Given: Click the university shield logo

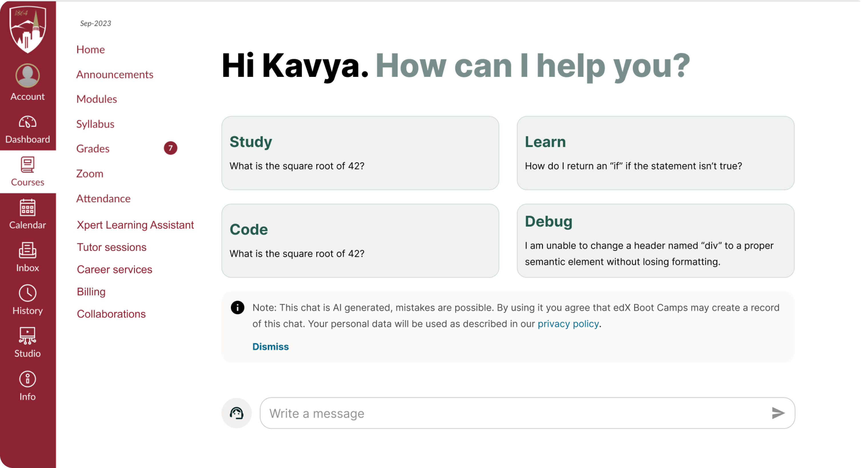Looking at the screenshot, I should [x=28, y=30].
